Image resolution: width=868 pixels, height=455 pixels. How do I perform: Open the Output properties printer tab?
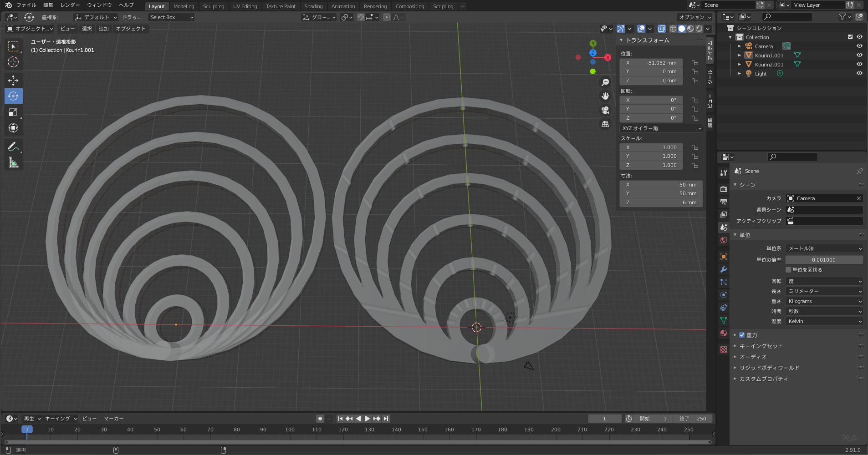(x=724, y=202)
